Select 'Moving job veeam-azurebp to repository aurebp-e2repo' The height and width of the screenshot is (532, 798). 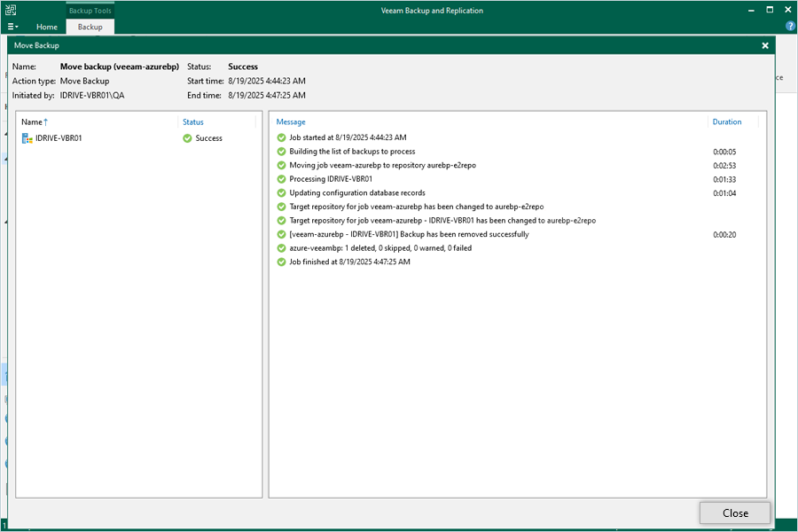(x=383, y=165)
